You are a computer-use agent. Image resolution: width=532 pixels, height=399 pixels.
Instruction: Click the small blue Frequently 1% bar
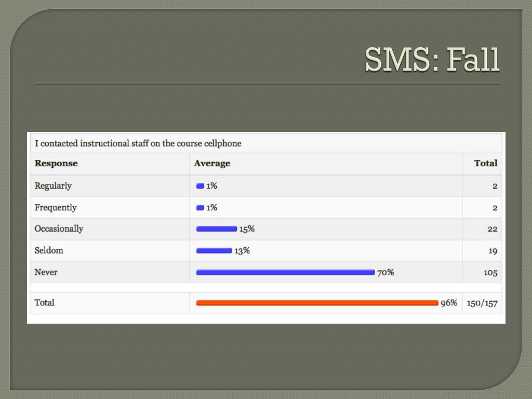(200, 208)
